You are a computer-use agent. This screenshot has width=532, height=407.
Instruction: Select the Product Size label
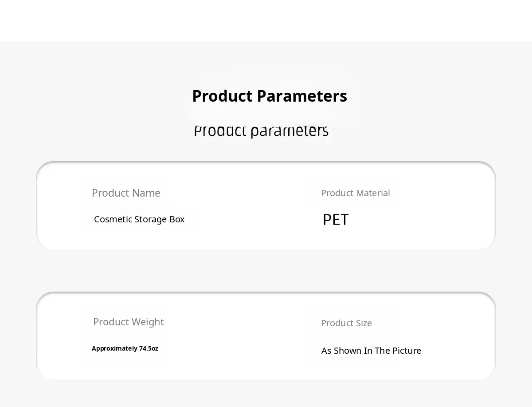point(346,323)
